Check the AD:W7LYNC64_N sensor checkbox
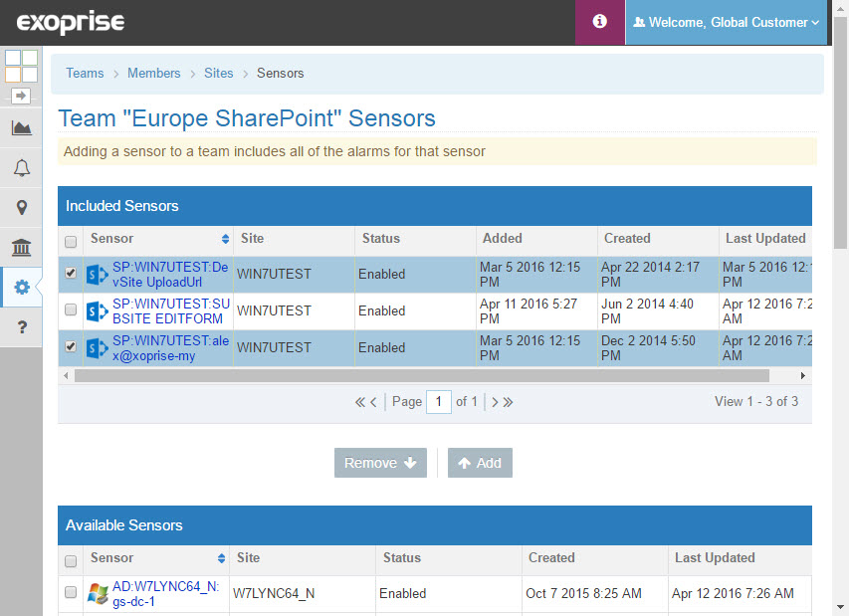Image resolution: width=849 pixels, height=616 pixels. pos(71,592)
